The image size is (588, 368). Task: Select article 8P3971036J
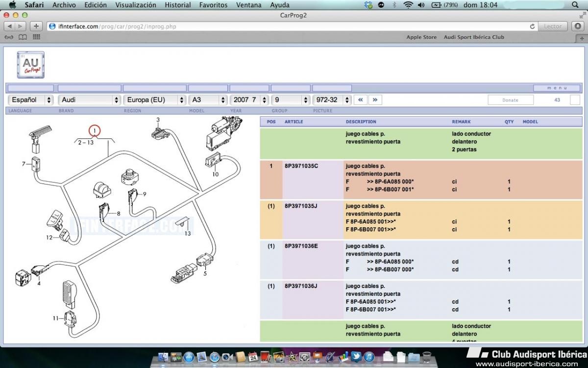tap(301, 286)
